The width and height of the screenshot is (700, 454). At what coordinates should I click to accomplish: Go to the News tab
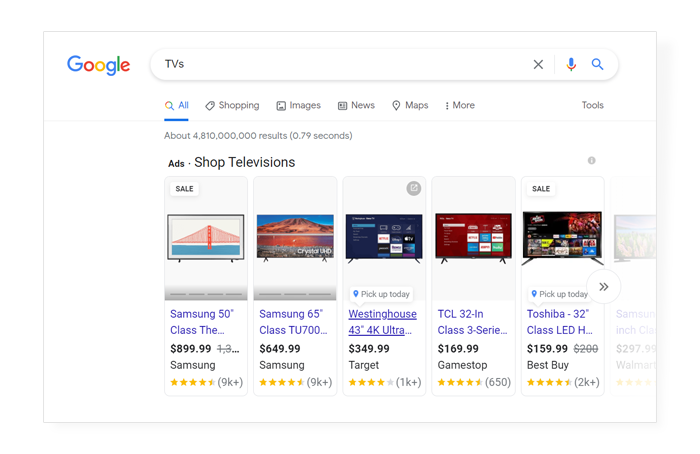356,105
